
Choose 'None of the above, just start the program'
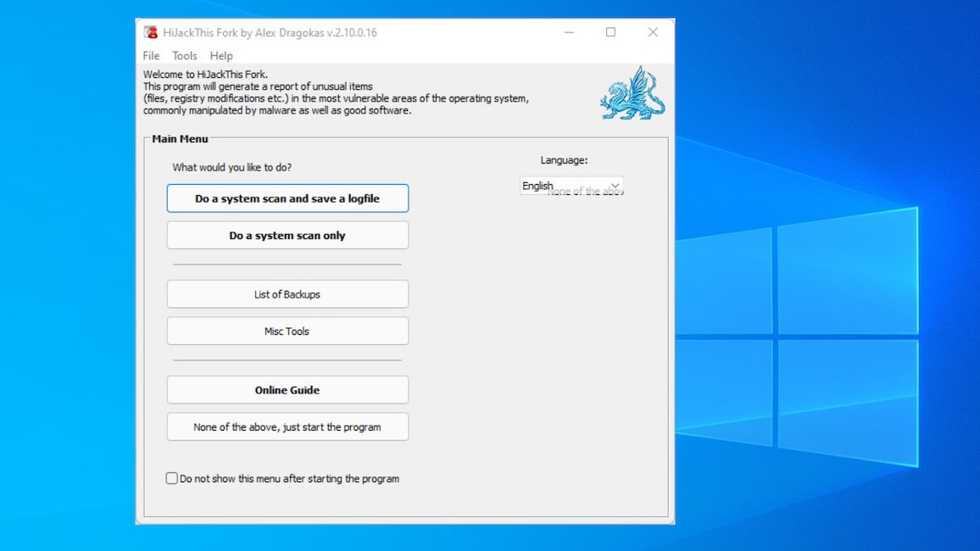coord(287,427)
